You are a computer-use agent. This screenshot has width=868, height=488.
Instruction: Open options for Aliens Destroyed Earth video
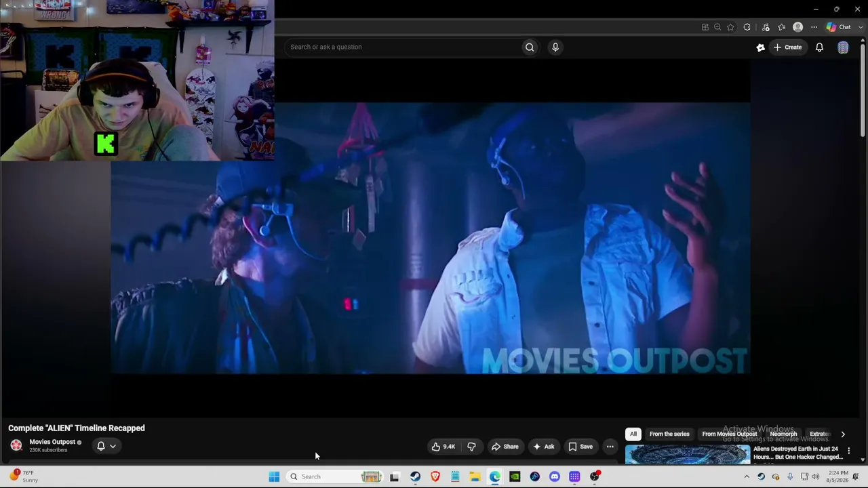[x=848, y=451]
